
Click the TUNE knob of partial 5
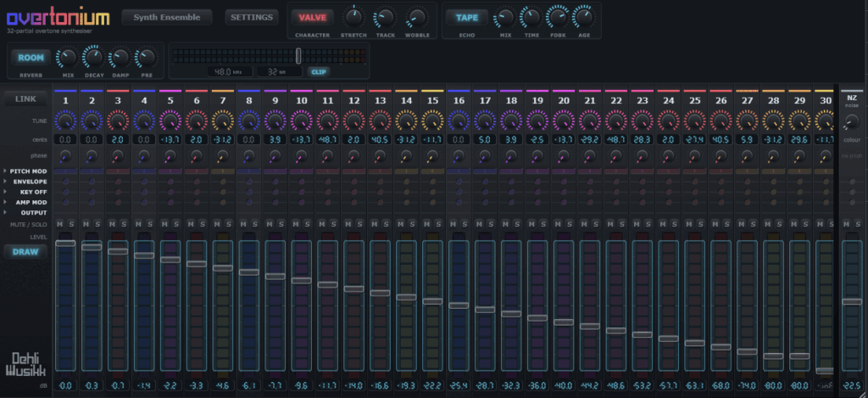(x=170, y=121)
